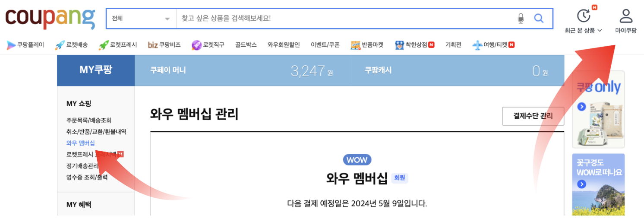644x222 pixels.
Task: Click the MY쿠팡 sidebar header
Action: pyautogui.click(x=96, y=70)
